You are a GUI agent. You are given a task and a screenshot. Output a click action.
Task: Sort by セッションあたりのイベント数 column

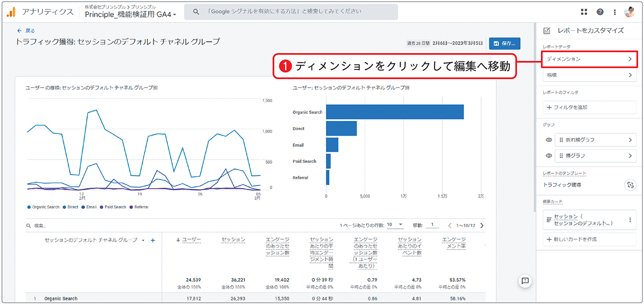tap(410, 246)
